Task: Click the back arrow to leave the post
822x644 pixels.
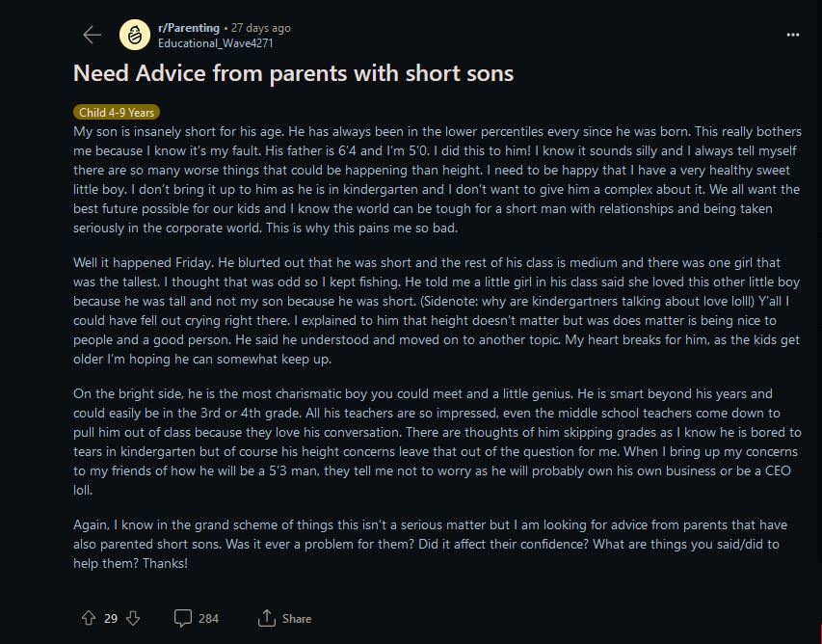Action: (92, 34)
